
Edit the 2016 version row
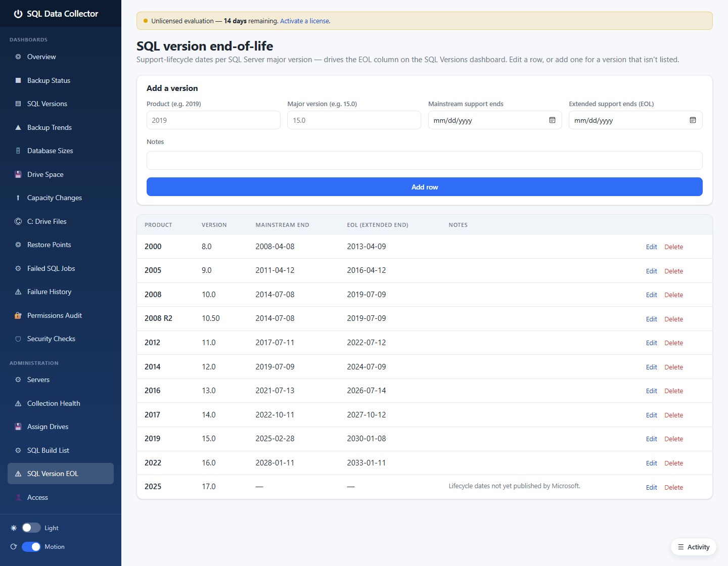click(x=651, y=391)
